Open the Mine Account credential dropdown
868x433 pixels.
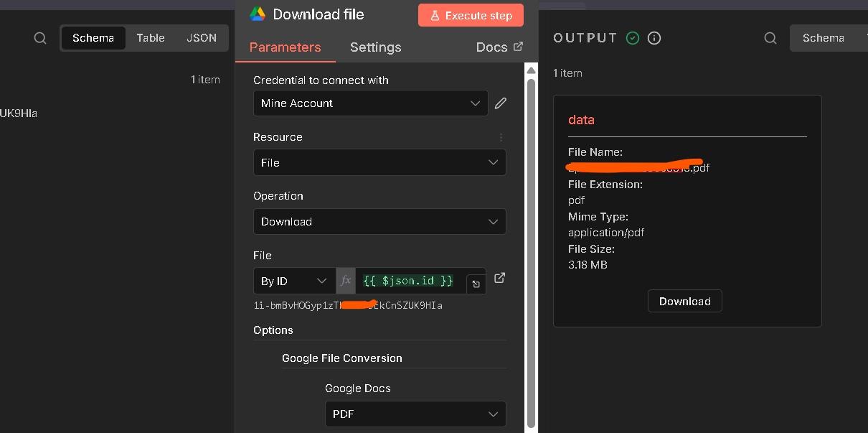[371, 103]
